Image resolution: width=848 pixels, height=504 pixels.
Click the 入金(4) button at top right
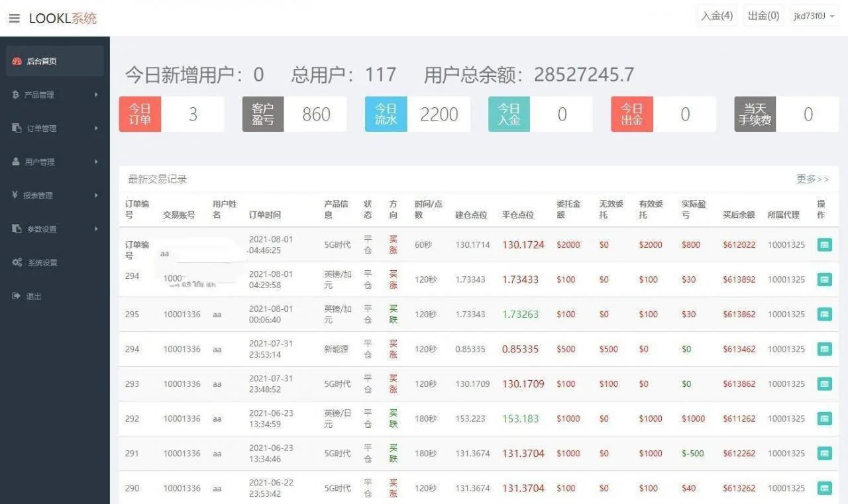[716, 15]
